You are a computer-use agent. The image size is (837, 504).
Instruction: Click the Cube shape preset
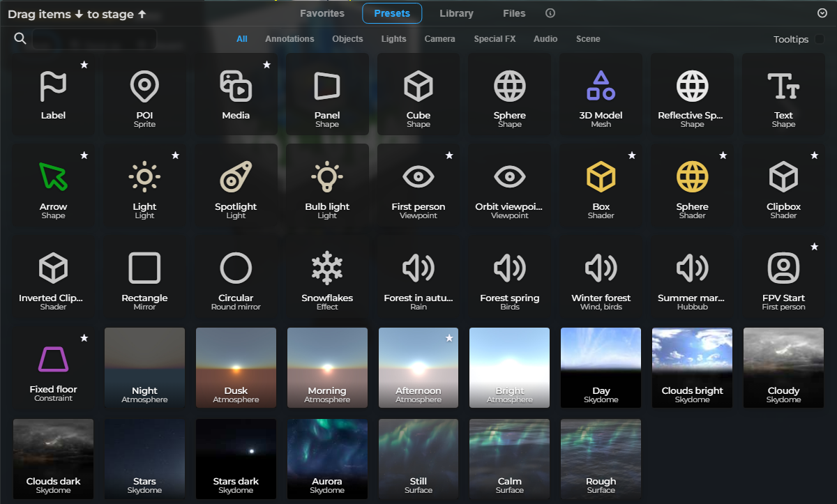(418, 94)
